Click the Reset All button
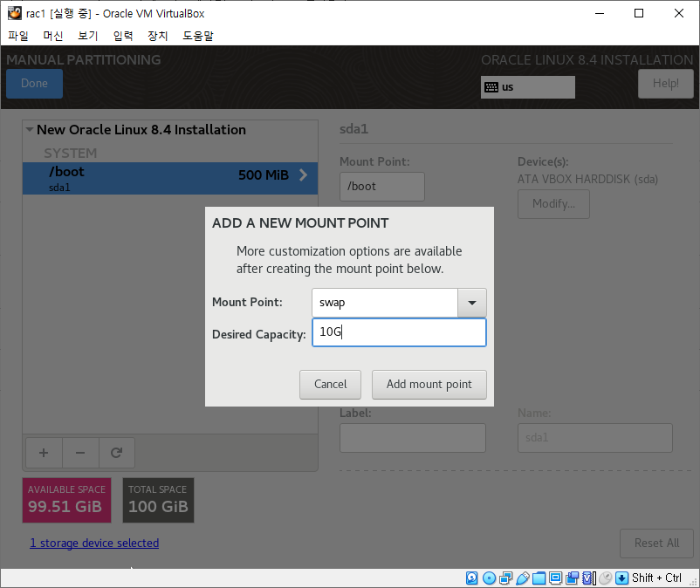Image resolution: width=700 pixels, height=588 pixels. pyautogui.click(x=656, y=544)
